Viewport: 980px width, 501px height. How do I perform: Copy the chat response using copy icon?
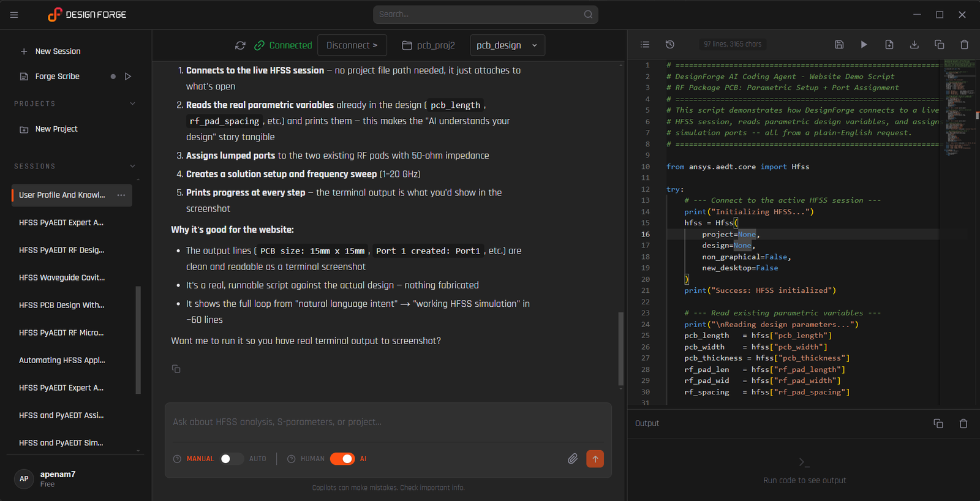pyautogui.click(x=176, y=369)
